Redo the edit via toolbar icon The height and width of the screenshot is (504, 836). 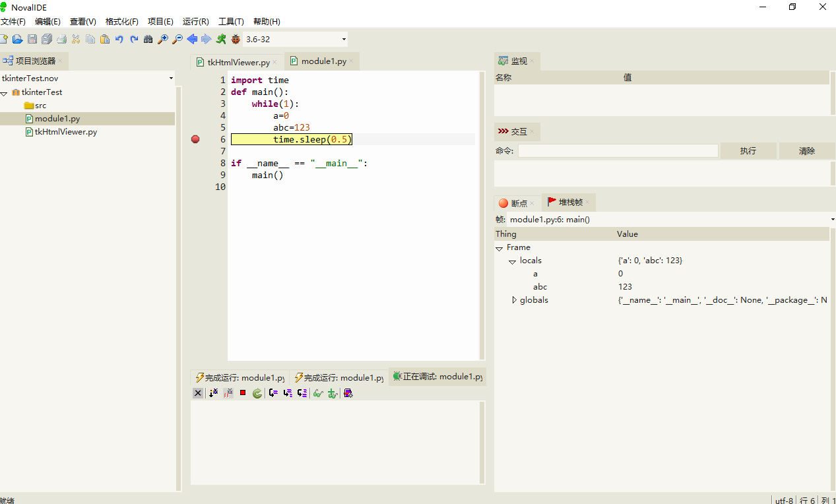134,39
